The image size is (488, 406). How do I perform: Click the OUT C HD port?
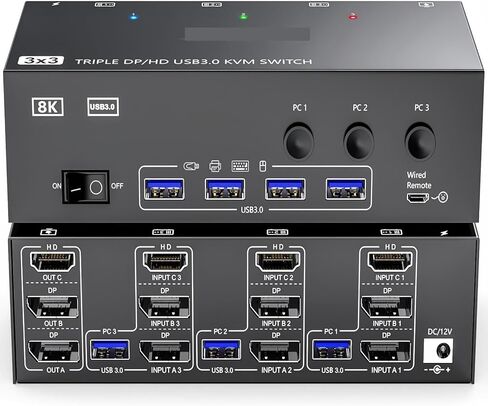tap(52, 262)
